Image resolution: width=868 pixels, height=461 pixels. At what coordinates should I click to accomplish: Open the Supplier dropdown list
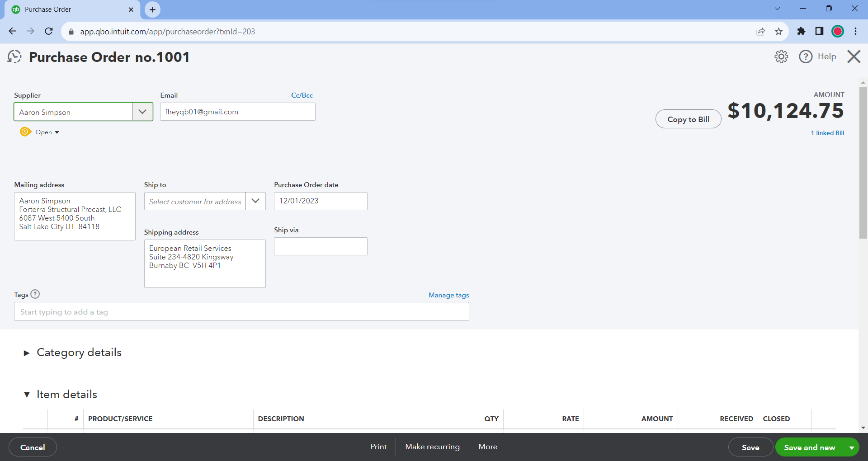142,112
